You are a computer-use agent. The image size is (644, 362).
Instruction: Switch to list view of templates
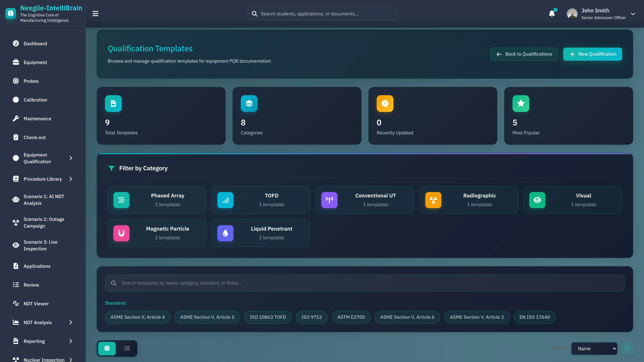[x=127, y=348]
